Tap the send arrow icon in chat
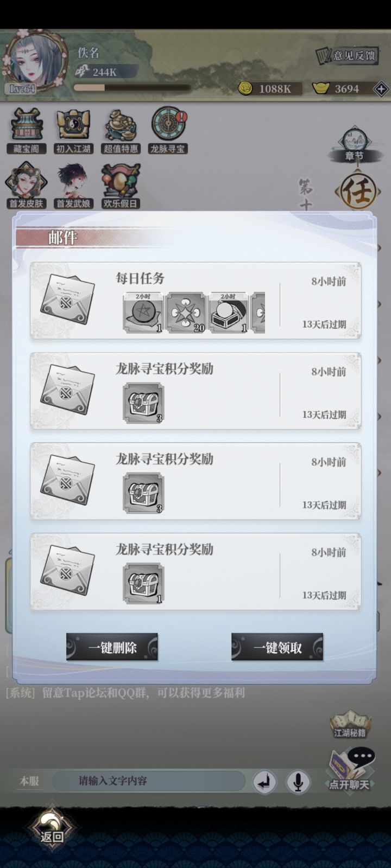Viewport: 391px width, 868px height. pyautogui.click(x=264, y=782)
